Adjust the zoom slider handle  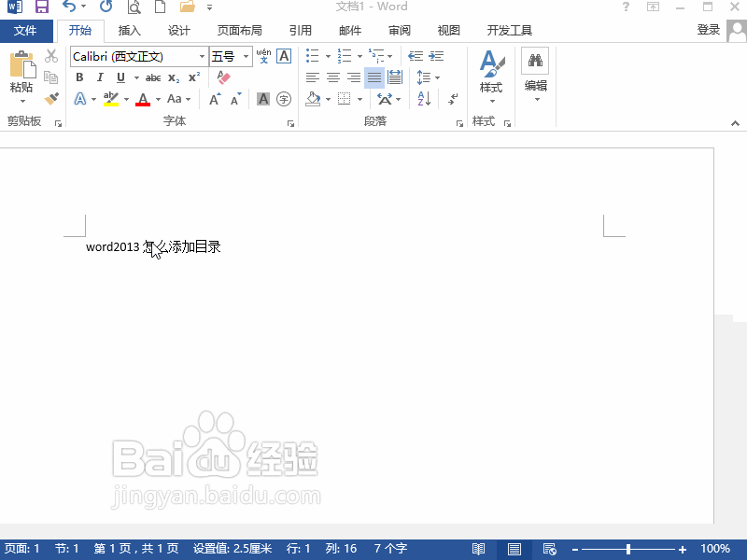628,549
